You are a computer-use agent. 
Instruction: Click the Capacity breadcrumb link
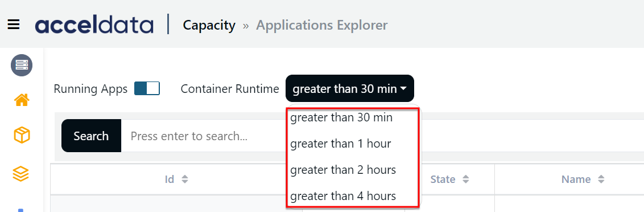[x=209, y=25]
